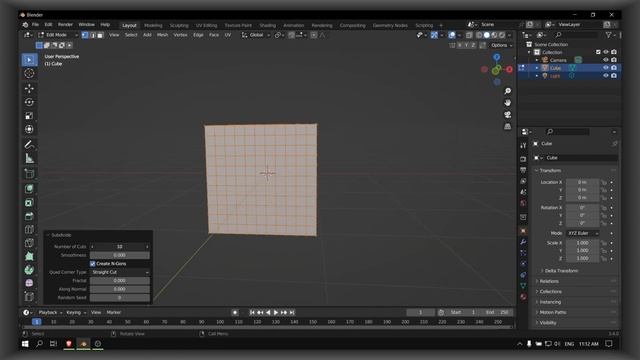Open the Edit Mode dropdown

tap(58, 35)
